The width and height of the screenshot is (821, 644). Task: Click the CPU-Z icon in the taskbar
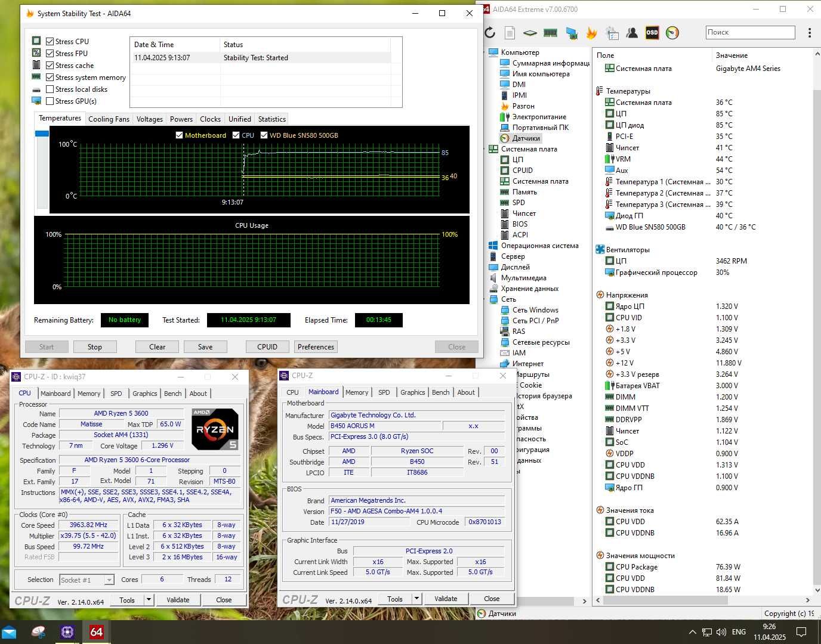pos(67,631)
